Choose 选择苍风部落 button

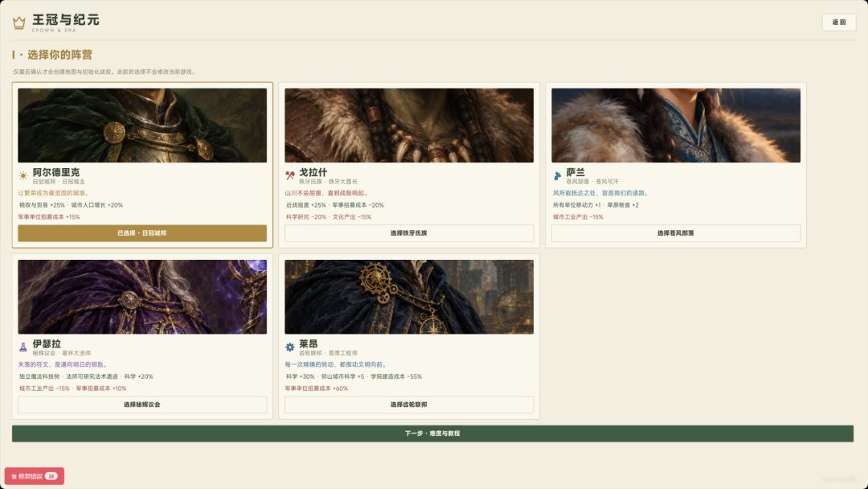676,233
